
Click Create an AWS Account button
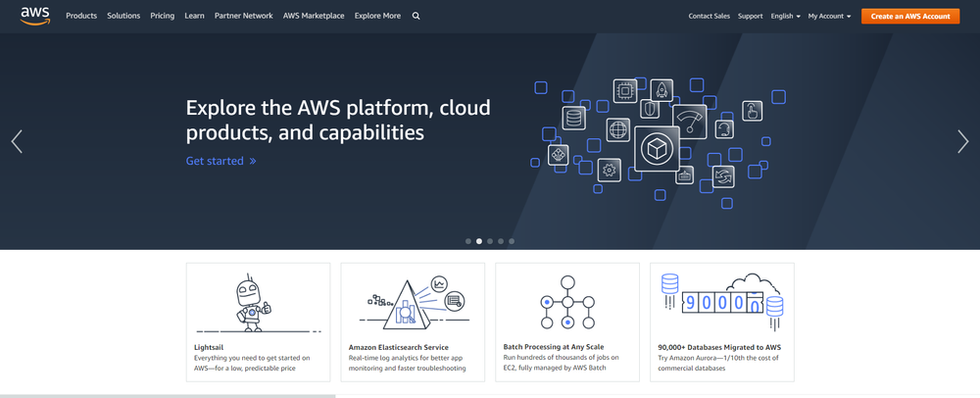point(910,17)
